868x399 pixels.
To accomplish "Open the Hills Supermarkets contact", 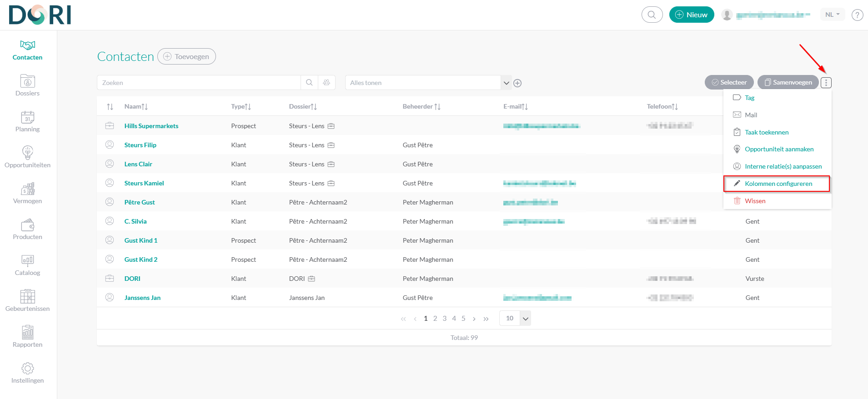I will click(151, 126).
